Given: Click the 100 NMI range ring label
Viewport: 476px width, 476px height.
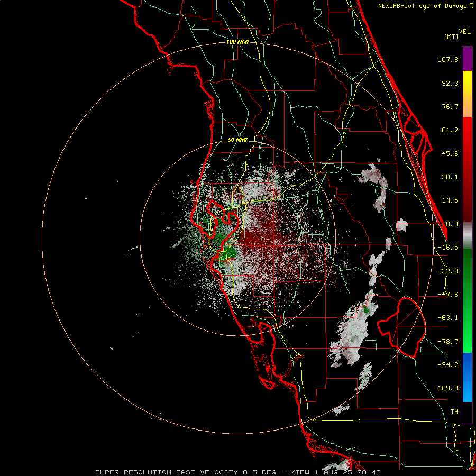Looking at the screenshot, I should click(x=237, y=42).
